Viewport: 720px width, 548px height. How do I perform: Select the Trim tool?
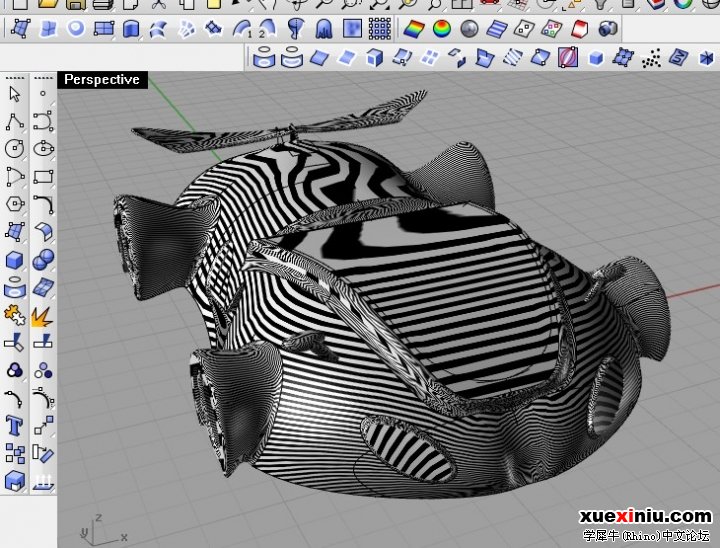tap(15, 343)
